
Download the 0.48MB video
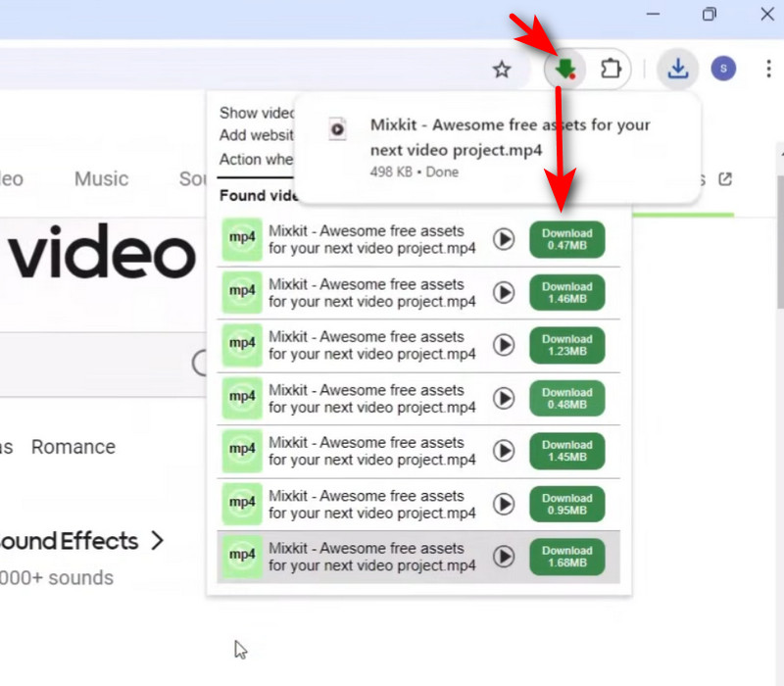pyautogui.click(x=567, y=399)
